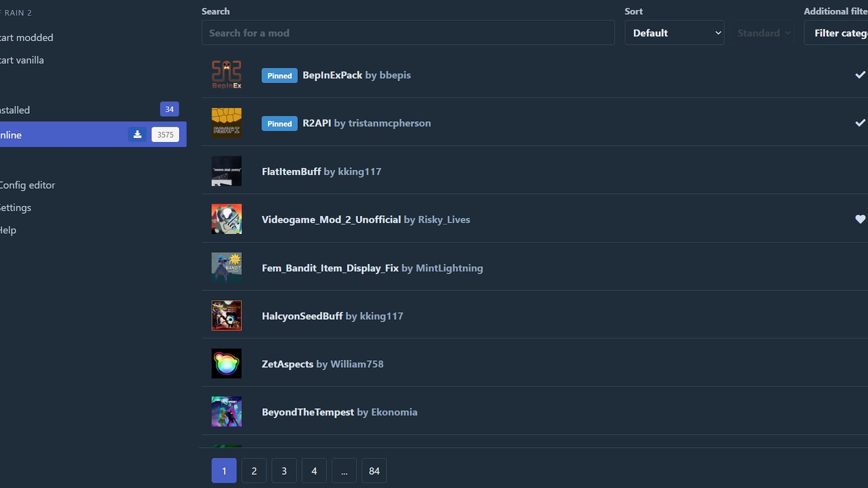Image resolution: width=868 pixels, height=488 pixels.
Task: Navigate to page 2 of results
Action: (x=254, y=471)
